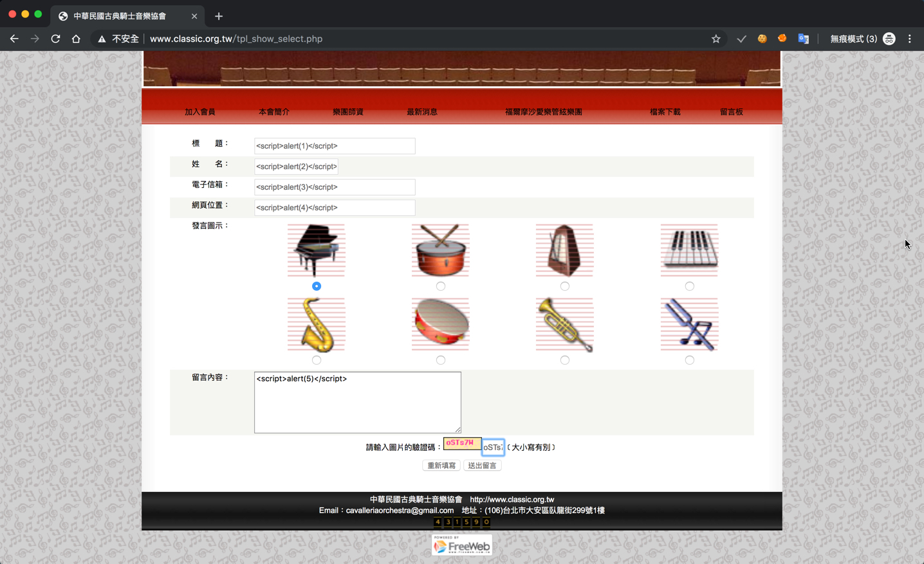This screenshot has height=564, width=924.
Task: Click the cookie extension icon
Action: 762,39
